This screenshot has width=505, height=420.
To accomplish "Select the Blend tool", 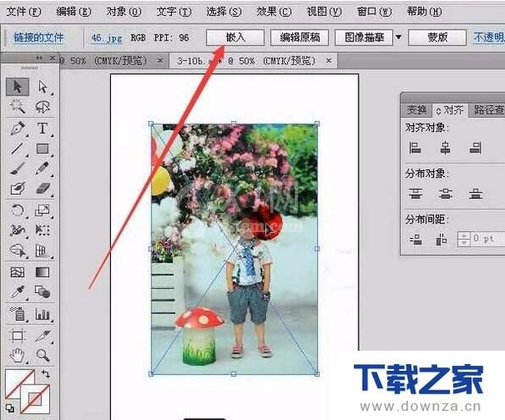I will (x=42, y=292).
